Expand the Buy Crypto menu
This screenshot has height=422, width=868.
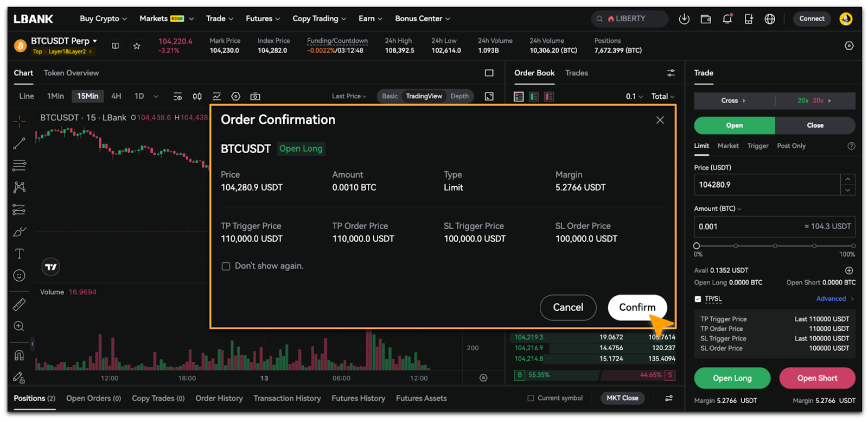(103, 18)
